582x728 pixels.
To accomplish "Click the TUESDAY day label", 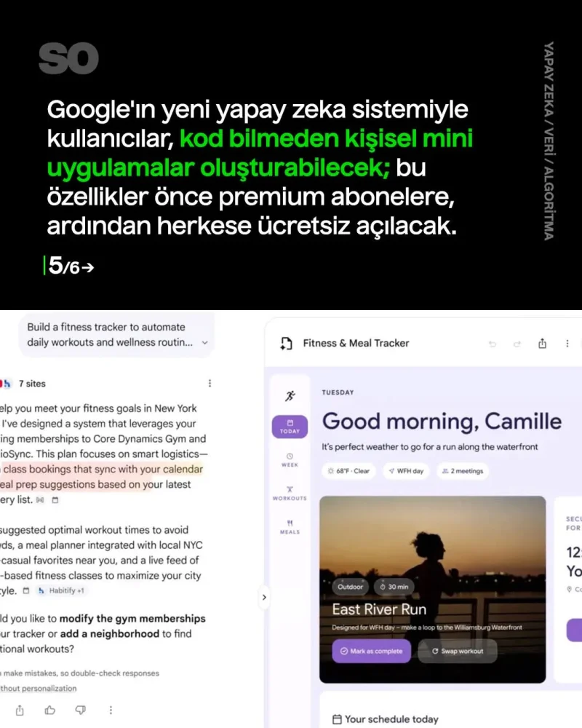I will [x=338, y=392].
